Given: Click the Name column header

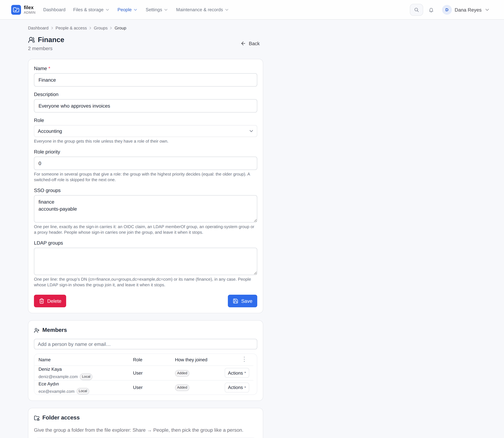Looking at the screenshot, I should 44,360.
